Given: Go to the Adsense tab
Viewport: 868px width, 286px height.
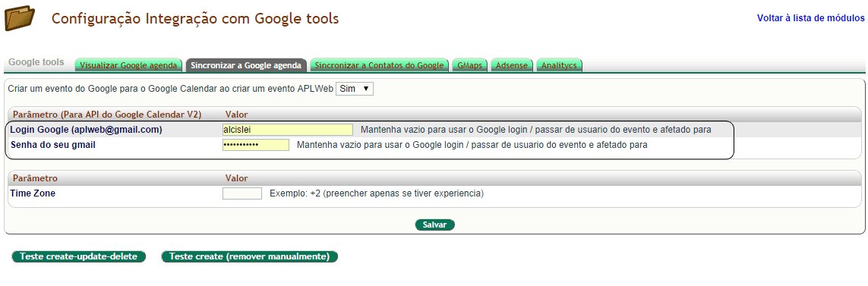Looking at the screenshot, I should pyautogui.click(x=512, y=65).
